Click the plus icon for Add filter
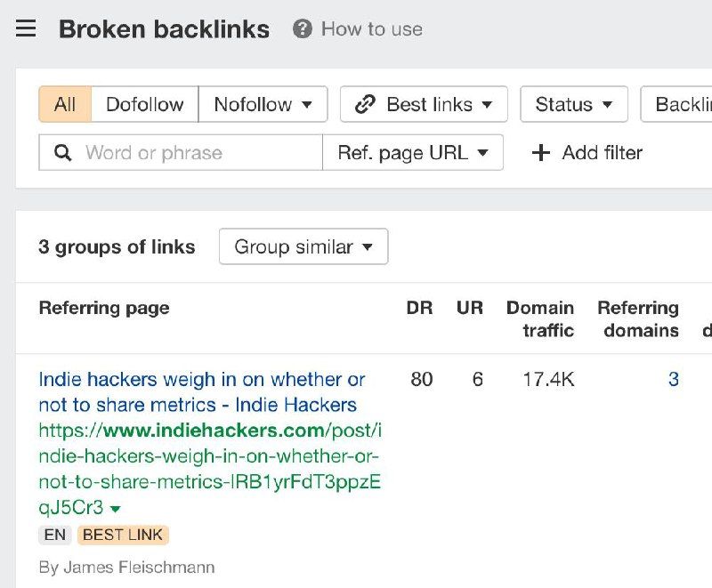 pos(540,153)
